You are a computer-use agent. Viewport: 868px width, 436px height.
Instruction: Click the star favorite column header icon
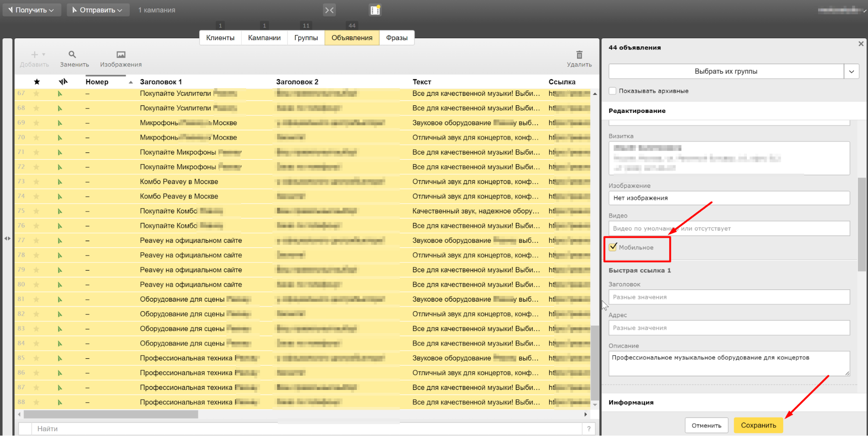coord(37,82)
